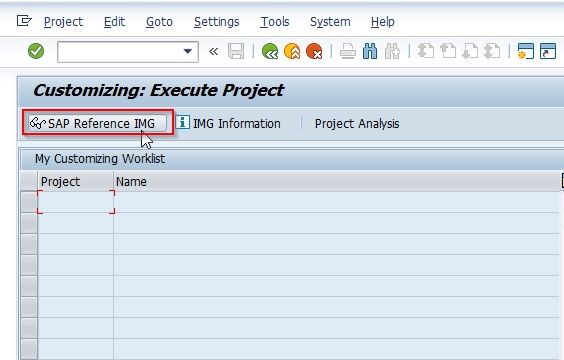Click the Generate Shortcut icon
The width and height of the screenshot is (564, 360).
(548, 51)
